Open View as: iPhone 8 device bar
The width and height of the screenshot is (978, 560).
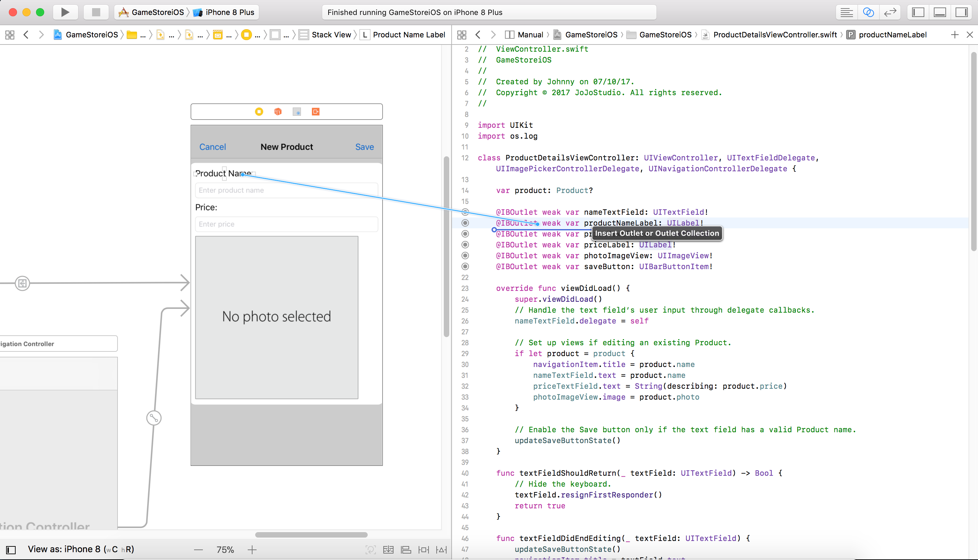[81, 549]
